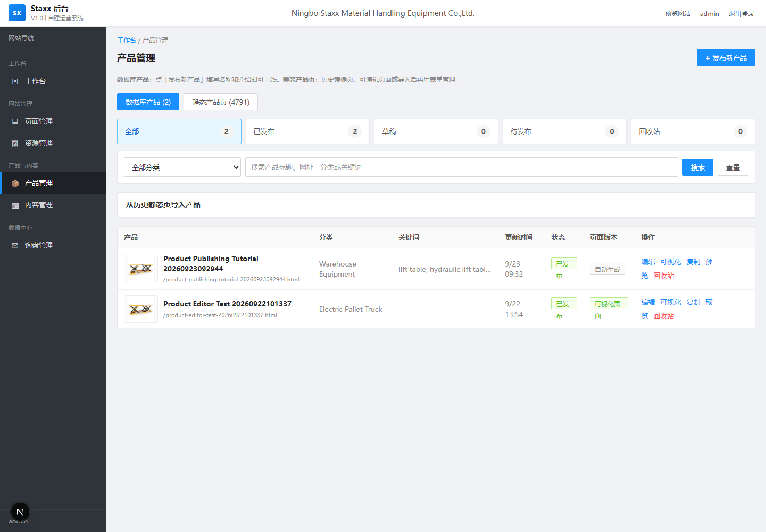Viewport: 766px width, 532px height.
Task: Click the Ningbo Staxx company name header
Action: pyautogui.click(x=383, y=13)
